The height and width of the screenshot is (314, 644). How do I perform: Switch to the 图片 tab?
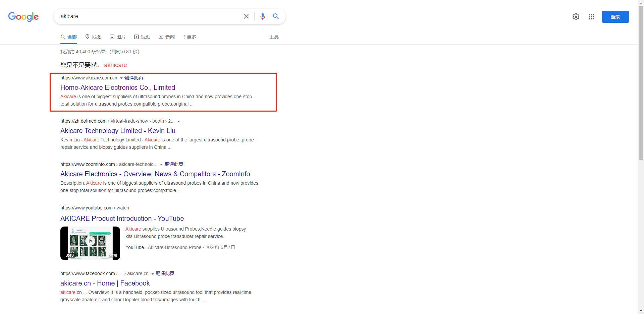click(118, 37)
